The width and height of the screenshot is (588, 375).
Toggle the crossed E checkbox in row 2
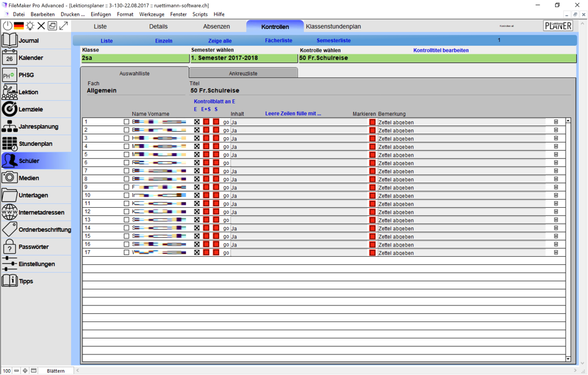[x=197, y=130]
